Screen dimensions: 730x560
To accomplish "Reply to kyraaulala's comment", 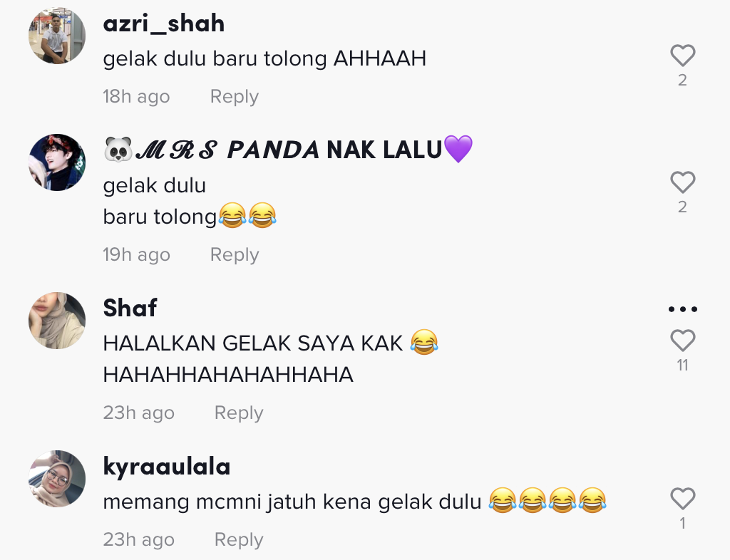I will [239, 539].
